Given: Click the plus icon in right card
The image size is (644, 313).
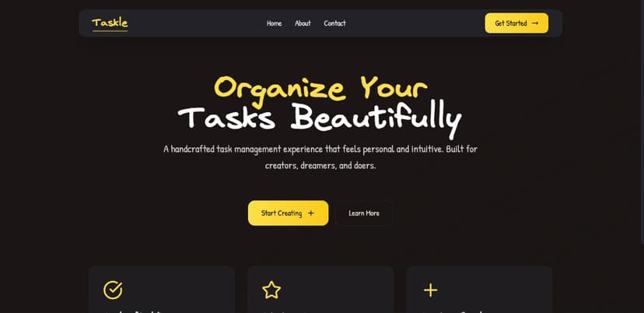Looking at the screenshot, I should coord(430,290).
